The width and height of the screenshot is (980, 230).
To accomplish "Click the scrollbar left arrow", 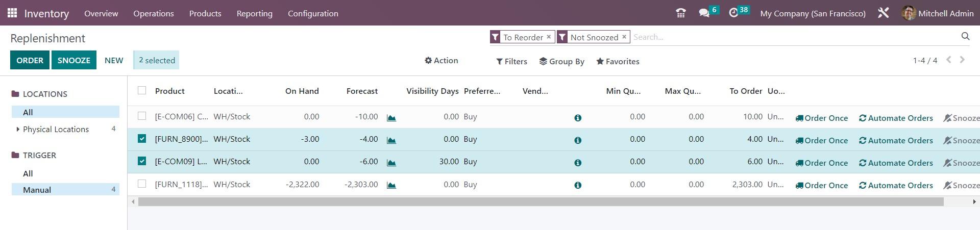I will [x=133, y=201].
